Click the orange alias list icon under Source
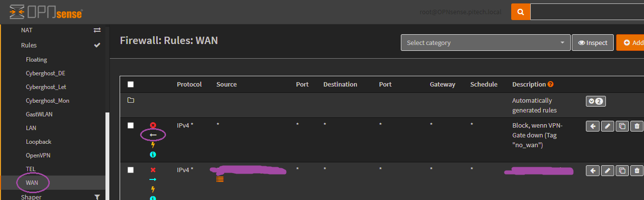Viewport: 644px width, 200px height. (x=220, y=179)
